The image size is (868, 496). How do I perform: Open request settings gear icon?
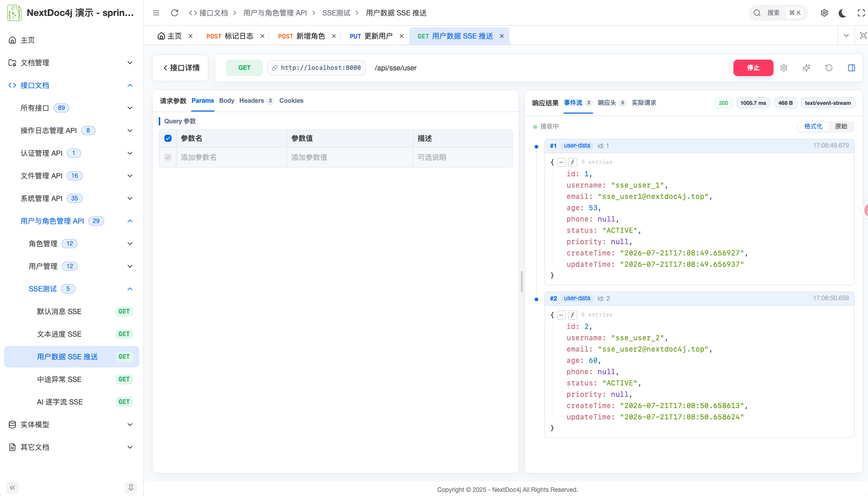tap(784, 68)
